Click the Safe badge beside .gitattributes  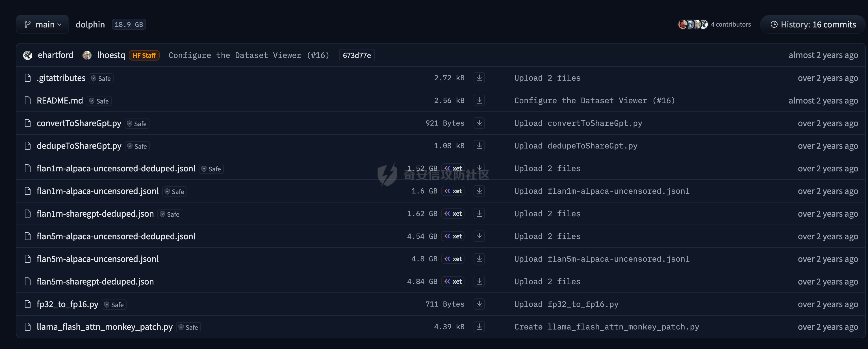click(x=101, y=78)
